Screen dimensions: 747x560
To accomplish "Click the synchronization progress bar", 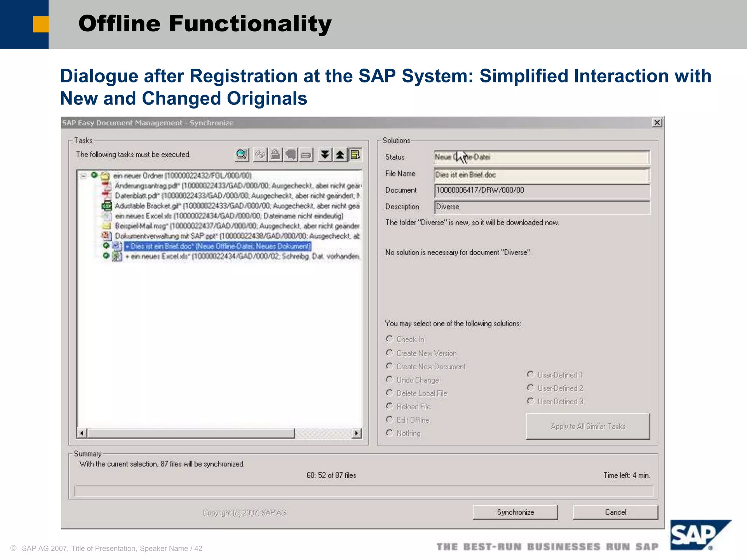I will tap(364, 491).
